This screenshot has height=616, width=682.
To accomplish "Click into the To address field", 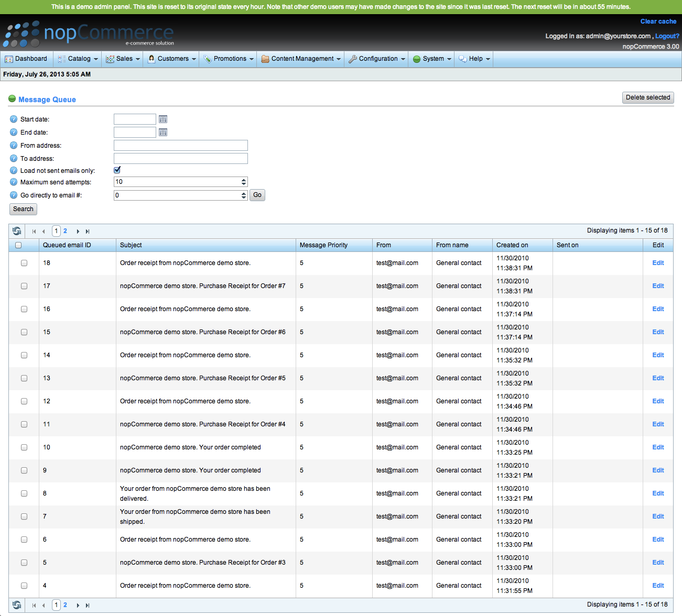I will coord(180,159).
